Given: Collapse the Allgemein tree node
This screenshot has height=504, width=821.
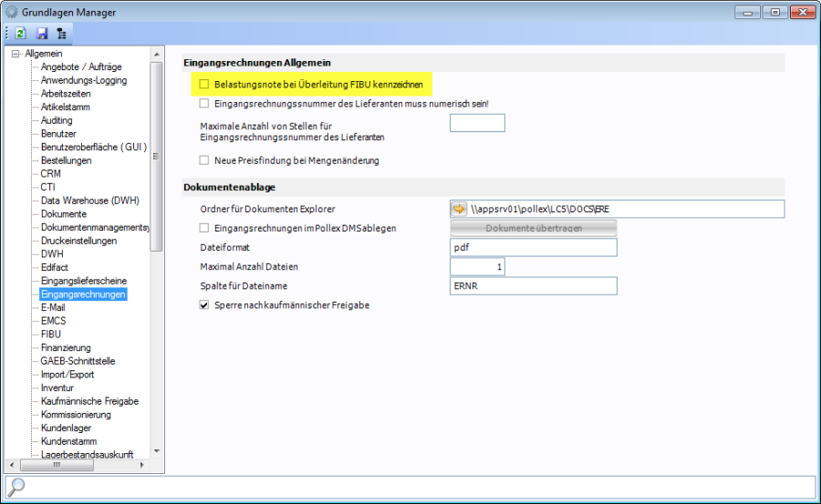Looking at the screenshot, I should tap(16, 54).
